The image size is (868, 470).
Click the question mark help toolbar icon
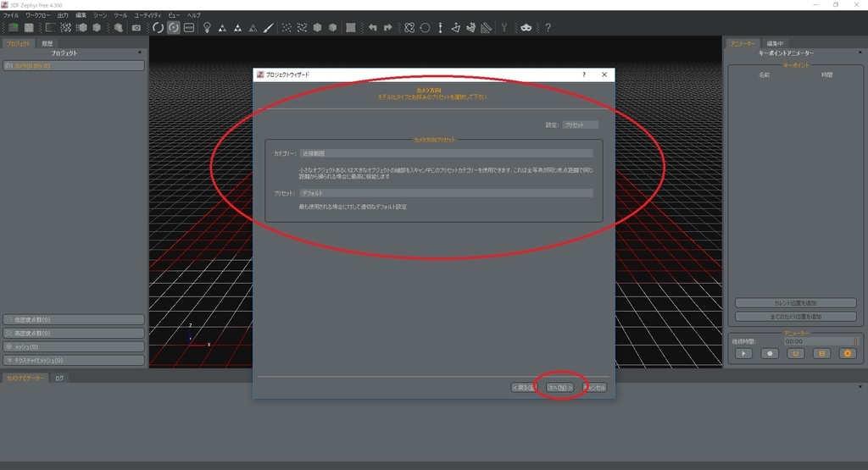tap(548, 28)
